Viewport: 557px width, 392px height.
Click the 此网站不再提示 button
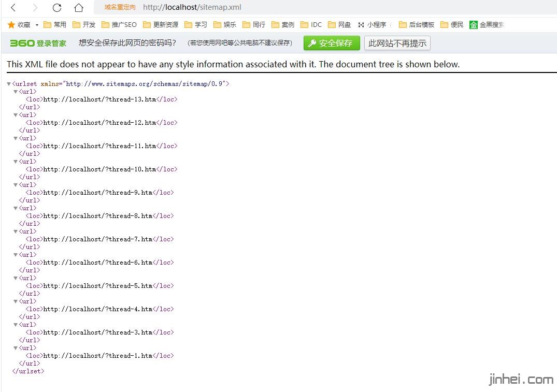397,43
